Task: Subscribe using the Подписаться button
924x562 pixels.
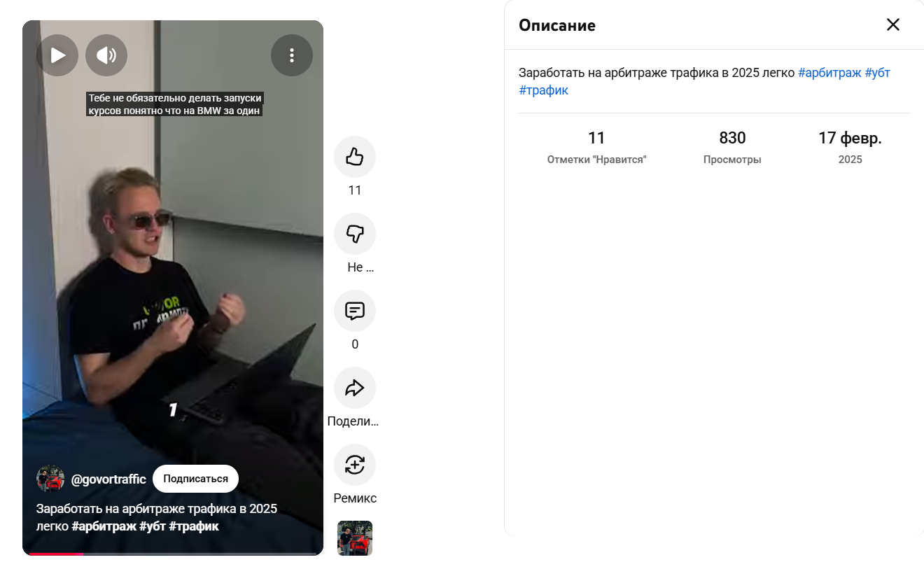Action: [195, 479]
